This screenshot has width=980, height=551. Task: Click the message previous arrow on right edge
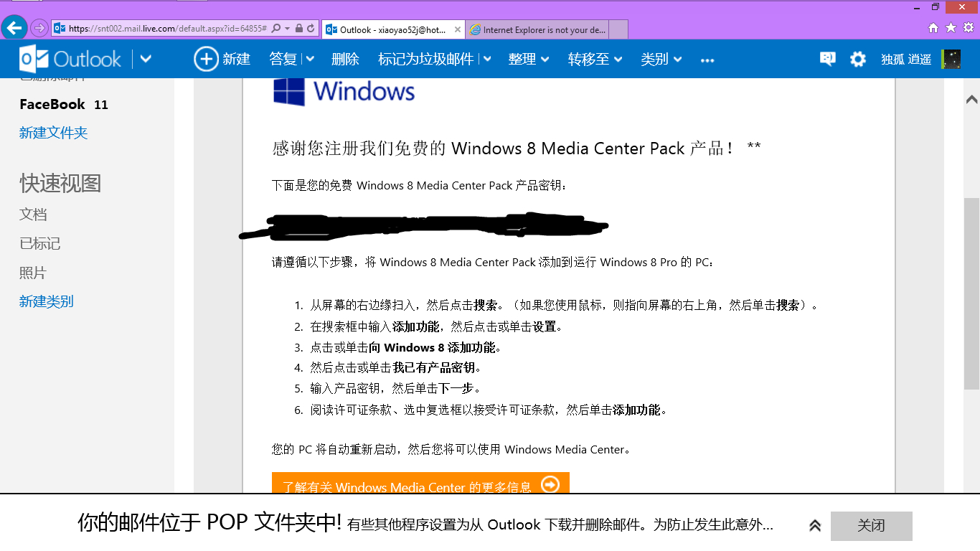(x=971, y=99)
